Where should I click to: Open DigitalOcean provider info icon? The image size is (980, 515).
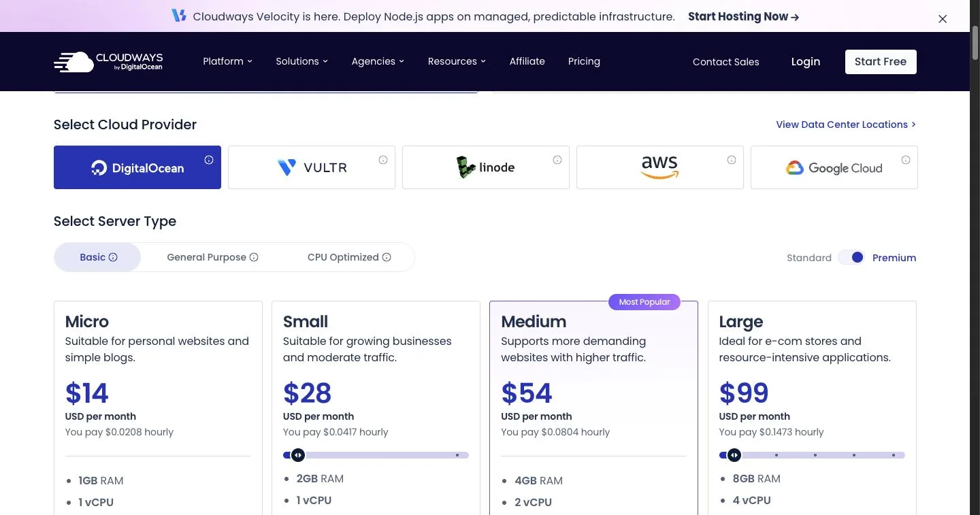click(x=209, y=160)
